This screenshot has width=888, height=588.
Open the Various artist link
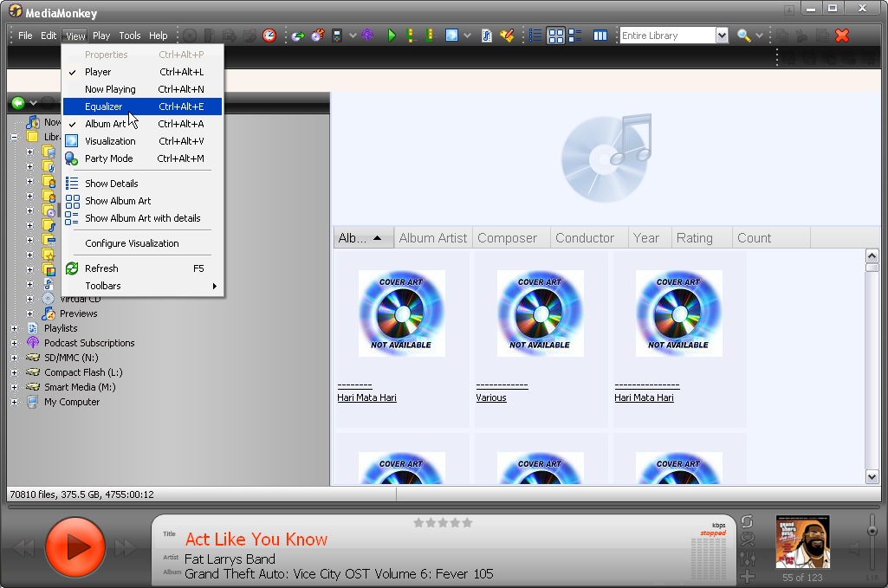pyautogui.click(x=491, y=397)
